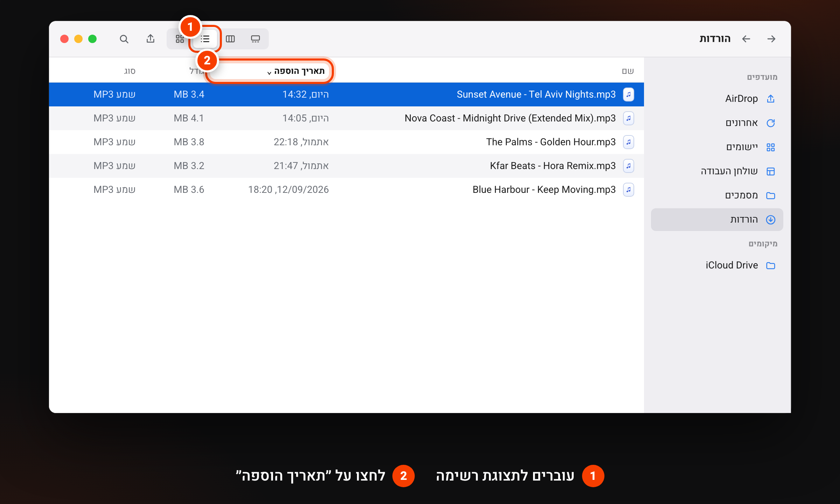Open יישומים in the sidebar
Screen dimensions: 840x504
(717, 147)
